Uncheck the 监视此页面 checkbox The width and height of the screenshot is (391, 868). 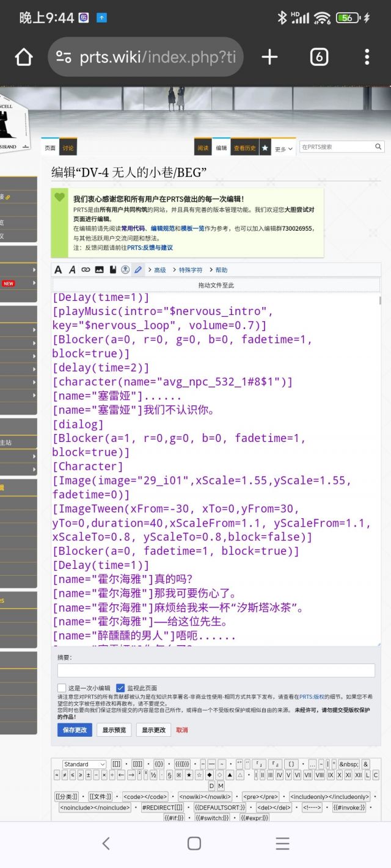pyautogui.click(x=120, y=688)
